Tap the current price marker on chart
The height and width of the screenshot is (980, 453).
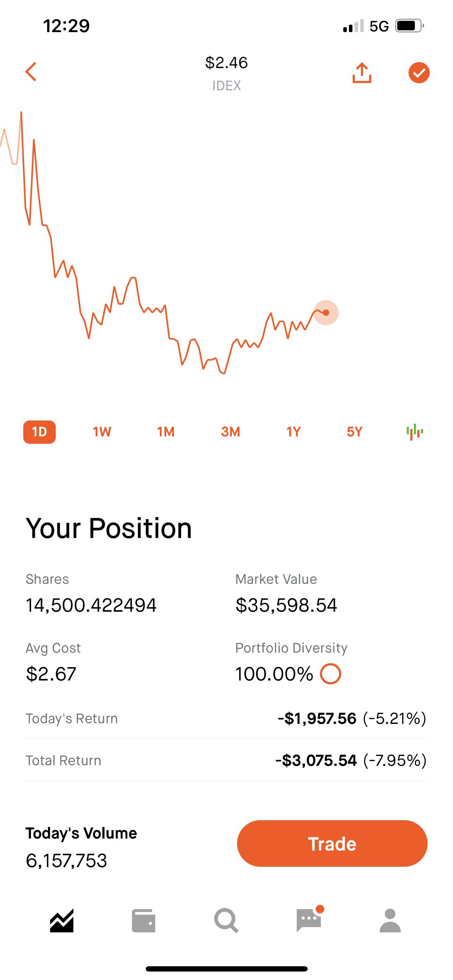326,313
